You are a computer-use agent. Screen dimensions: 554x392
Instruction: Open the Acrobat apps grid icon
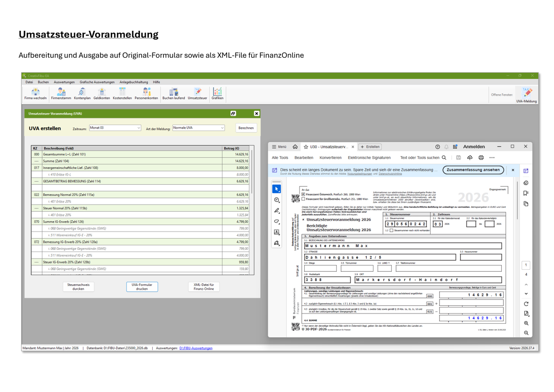(x=455, y=147)
